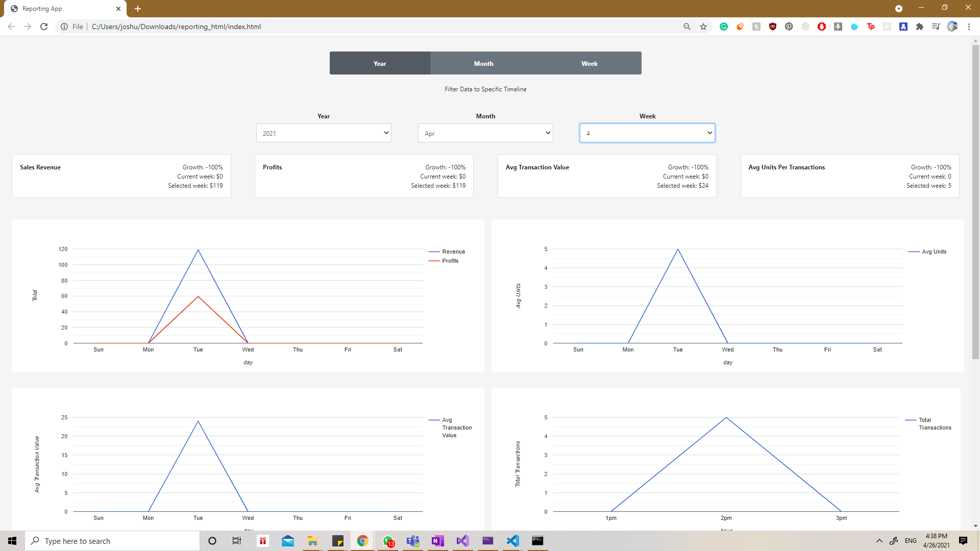Viewport: 980px width, 551px height.
Task: Switch to the Month tab
Action: tap(483, 63)
